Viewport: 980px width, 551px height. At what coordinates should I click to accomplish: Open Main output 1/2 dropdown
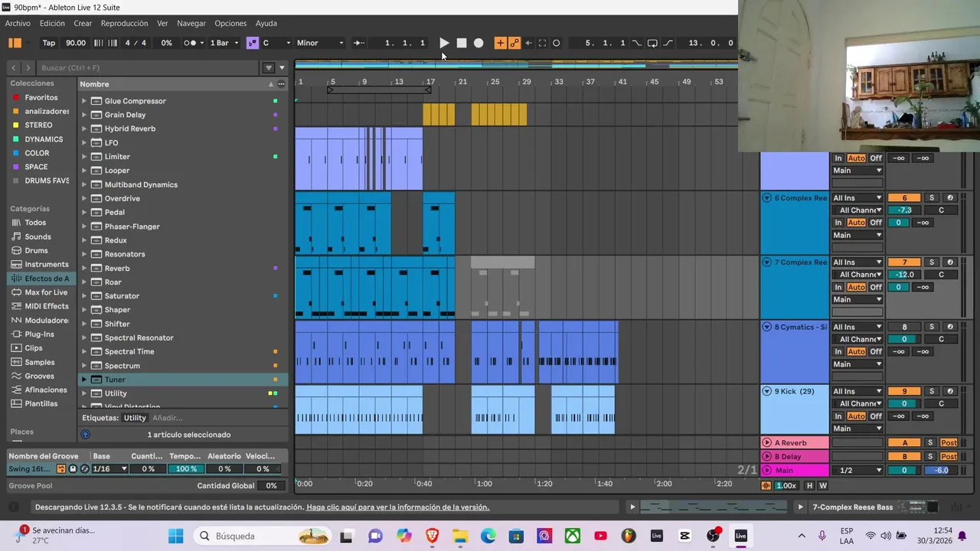click(x=857, y=470)
